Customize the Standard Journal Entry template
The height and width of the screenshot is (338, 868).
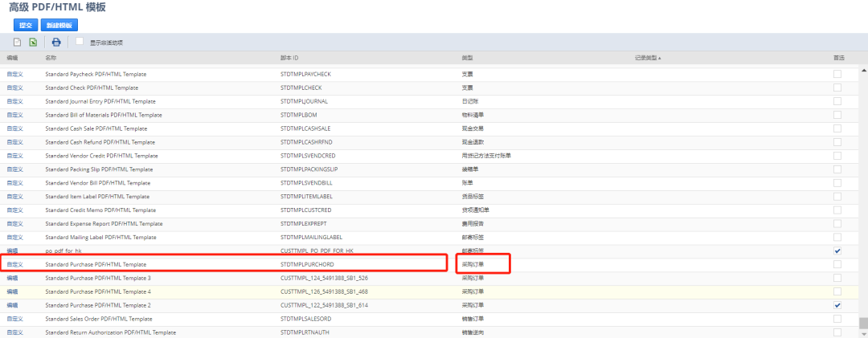pos(15,101)
